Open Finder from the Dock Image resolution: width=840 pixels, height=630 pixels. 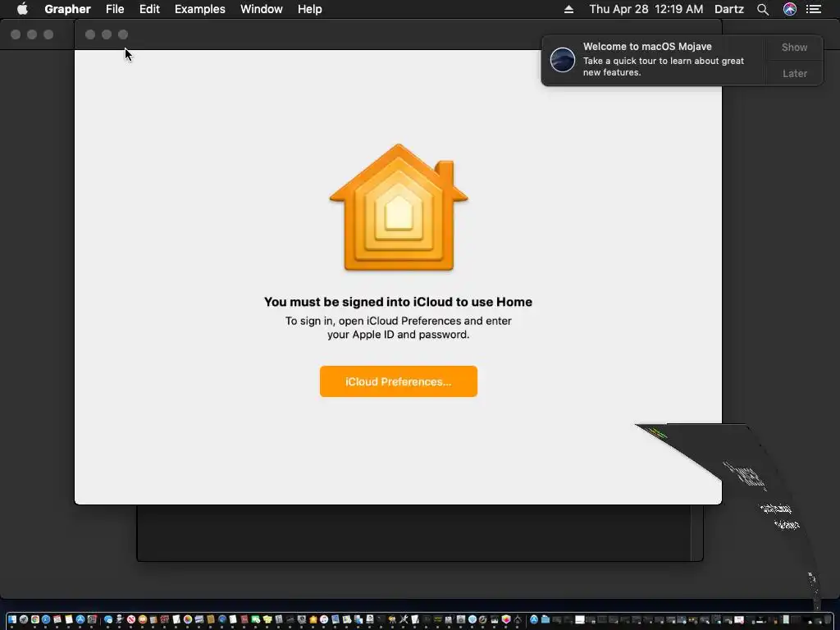(x=11, y=620)
